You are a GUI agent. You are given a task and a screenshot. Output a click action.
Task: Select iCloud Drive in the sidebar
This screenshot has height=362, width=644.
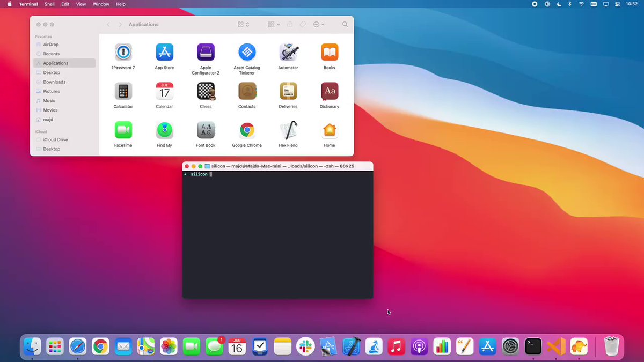click(x=55, y=139)
